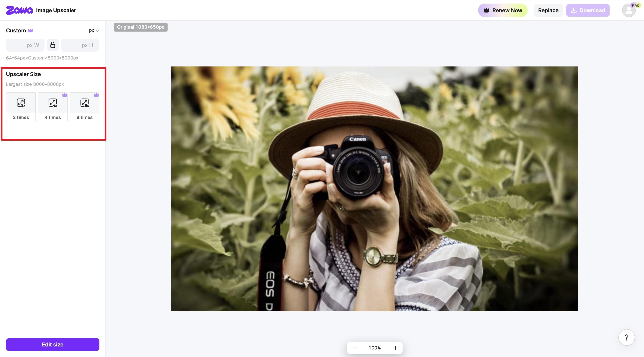This screenshot has width=644, height=357.
Task: Select the 4 times upscale option
Action: coord(53,107)
